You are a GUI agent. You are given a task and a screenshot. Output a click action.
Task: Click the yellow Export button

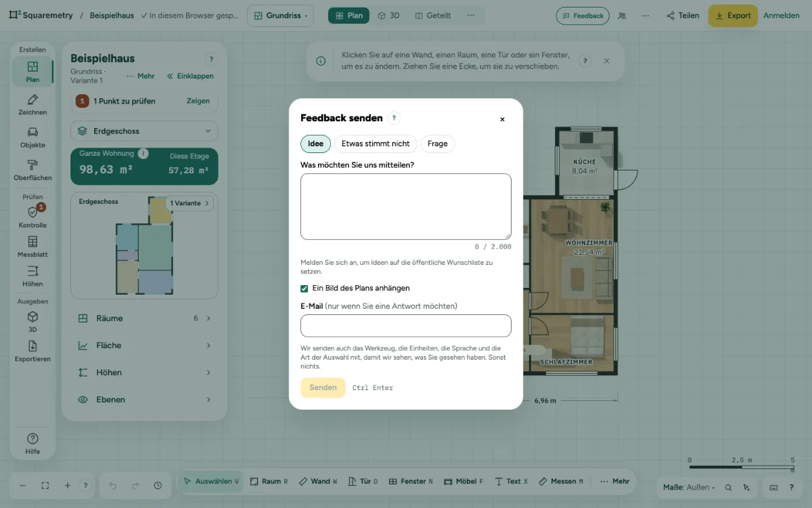click(733, 16)
